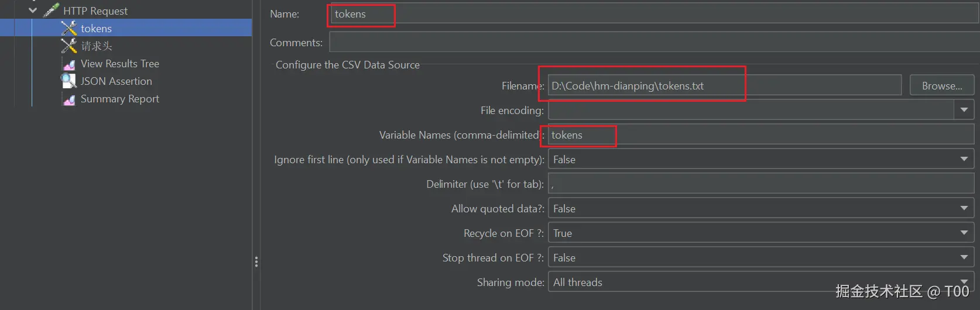Click the View Results Tree listener icon
Image resolution: width=980 pixels, height=310 pixels.
pos(69,64)
